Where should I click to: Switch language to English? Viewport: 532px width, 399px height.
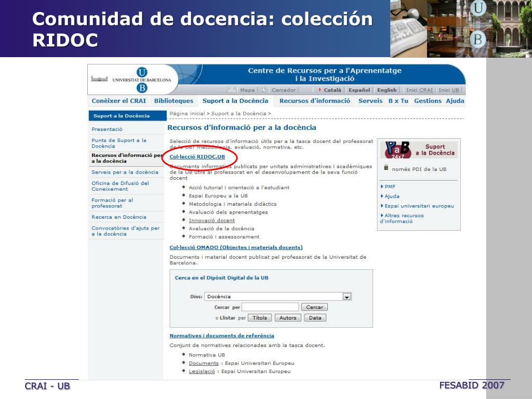387,90
